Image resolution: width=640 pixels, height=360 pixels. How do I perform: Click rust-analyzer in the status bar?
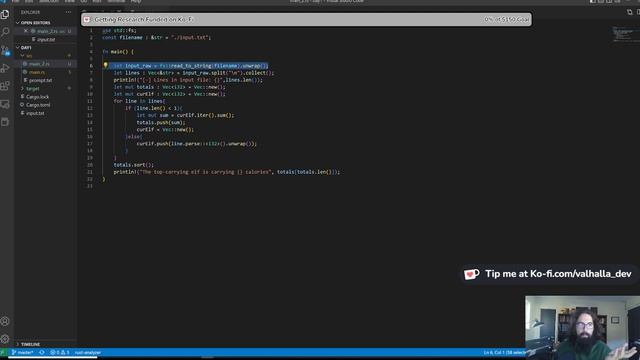point(87,352)
